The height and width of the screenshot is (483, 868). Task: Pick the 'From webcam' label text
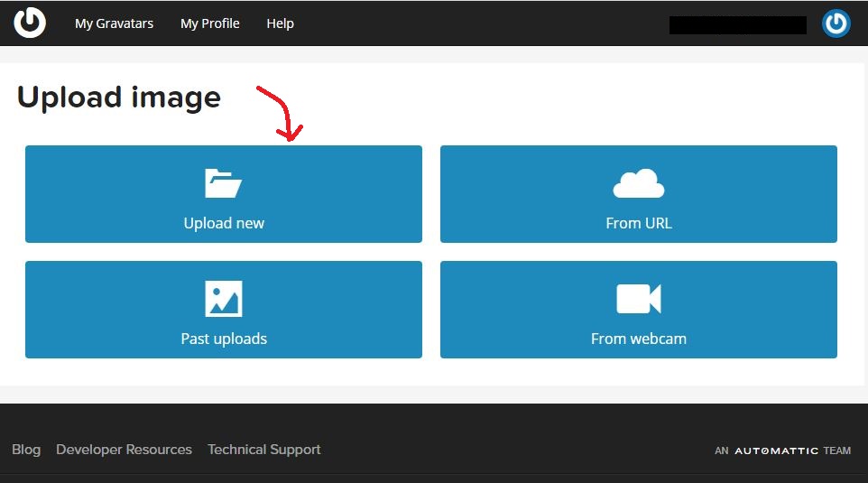tap(638, 339)
